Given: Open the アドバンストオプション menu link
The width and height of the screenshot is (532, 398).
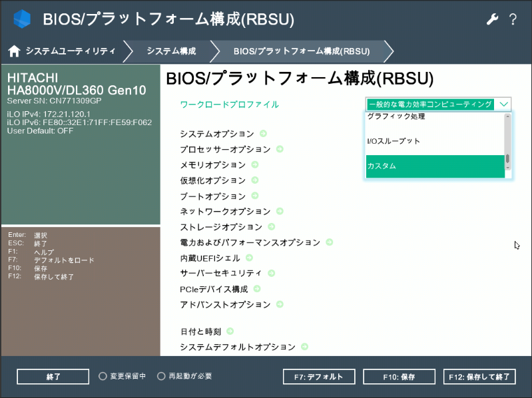Looking at the screenshot, I should click(x=225, y=304).
